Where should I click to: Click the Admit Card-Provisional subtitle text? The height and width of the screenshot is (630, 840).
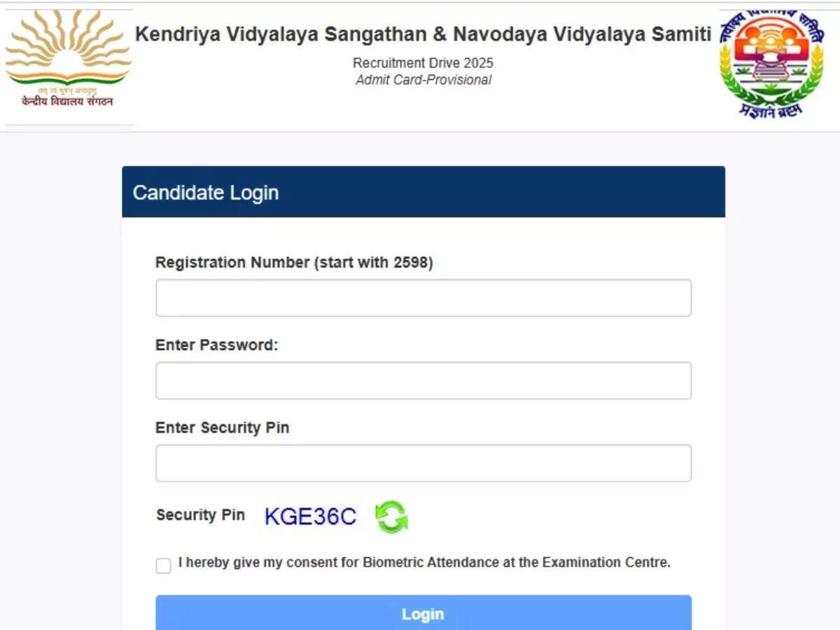pos(422,79)
